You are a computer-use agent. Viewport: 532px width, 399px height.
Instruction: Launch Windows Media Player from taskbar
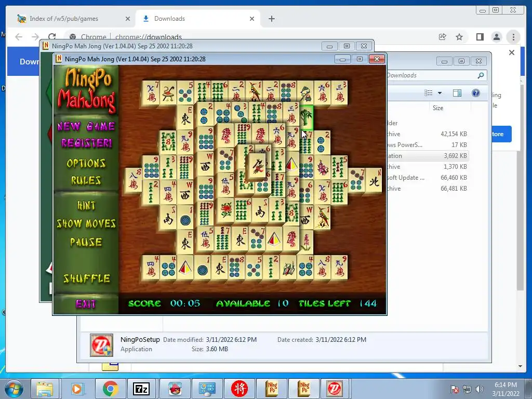77,389
